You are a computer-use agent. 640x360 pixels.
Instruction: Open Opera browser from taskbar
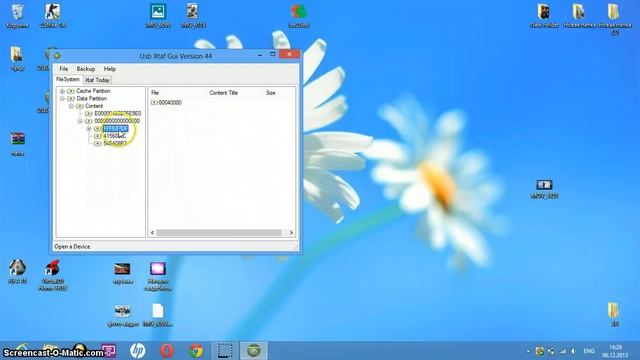click(167, 351)
